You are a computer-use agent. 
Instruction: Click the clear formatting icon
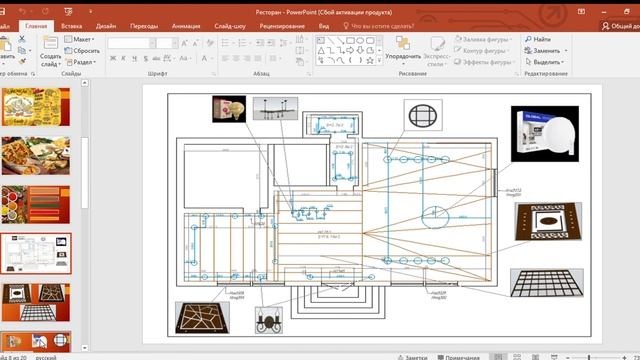click(210, 43)
